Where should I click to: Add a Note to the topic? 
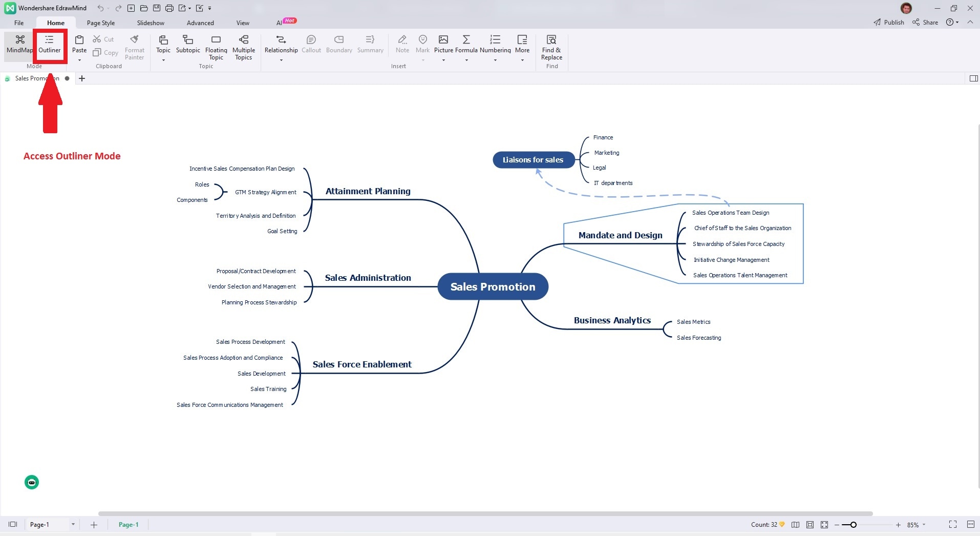[x=402, y=44]
